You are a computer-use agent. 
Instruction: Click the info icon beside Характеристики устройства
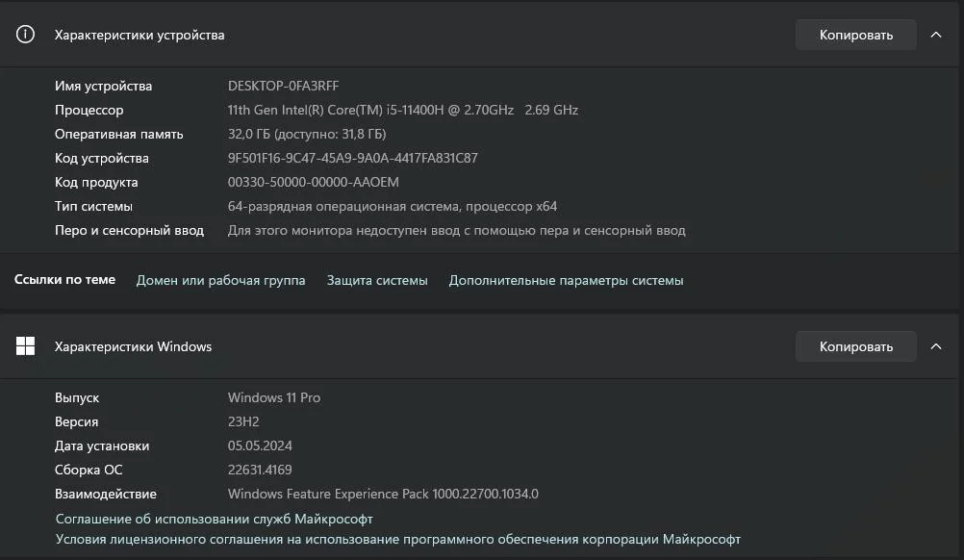point(26,35)
